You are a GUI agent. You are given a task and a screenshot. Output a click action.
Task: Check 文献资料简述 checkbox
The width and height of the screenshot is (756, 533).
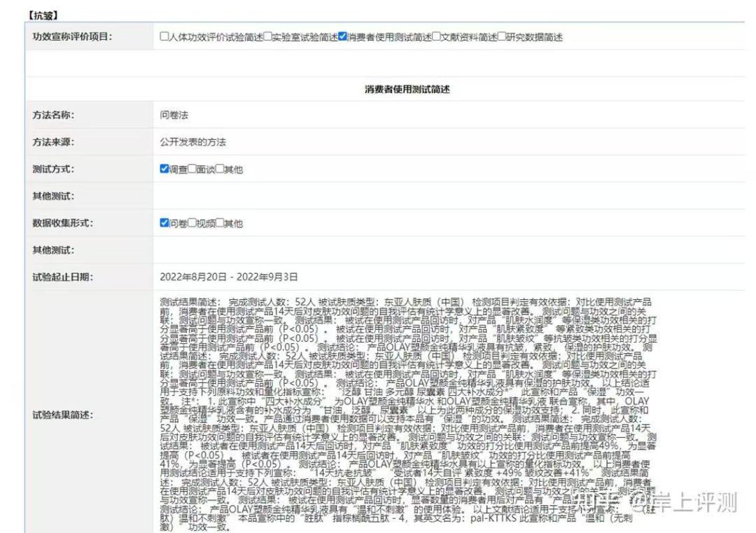tap(436, 36)
